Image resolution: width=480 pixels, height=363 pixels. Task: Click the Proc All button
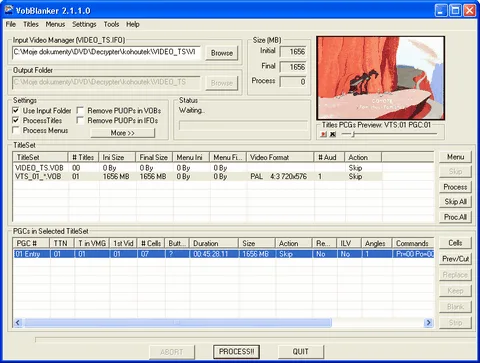click(x=455, y=217)
